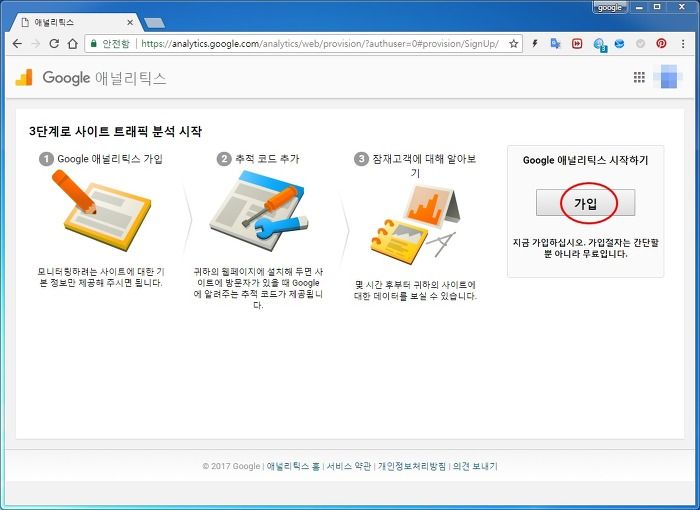700x510 pixels.
Task: Open the Pinterest extension icon
Action: click(x=661, y=43)
